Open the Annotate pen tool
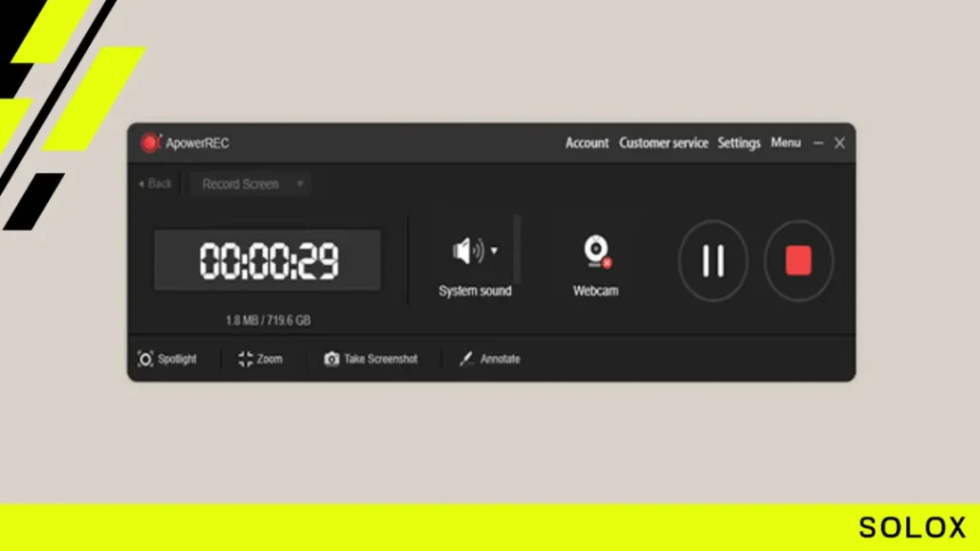 (x=489, y=360)
